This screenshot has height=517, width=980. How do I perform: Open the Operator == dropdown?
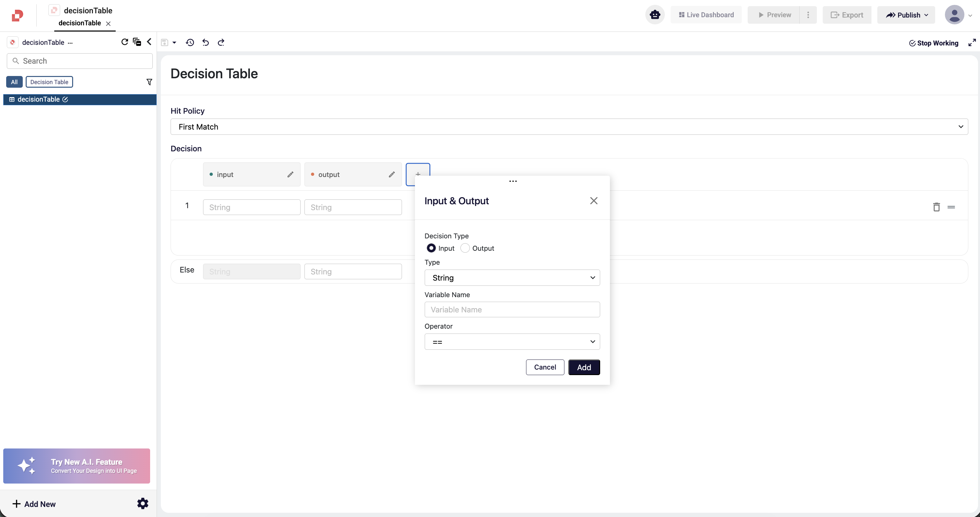point(512,342)
